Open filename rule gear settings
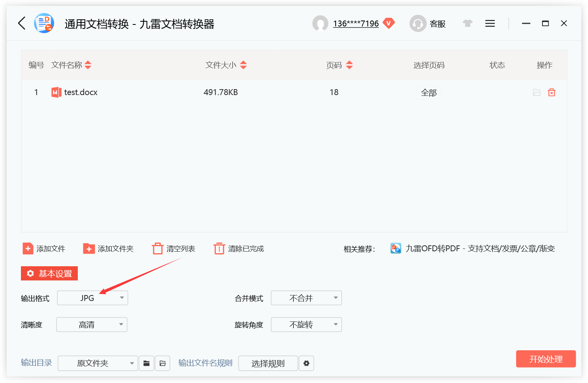588x383 pixels. click(306, 363)
